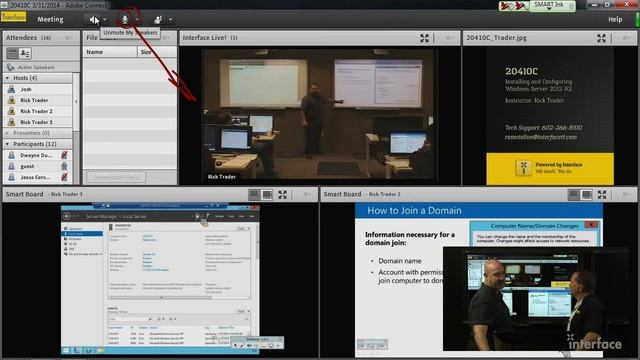Screen dimensions: 640x360
Task: Open Interface Live! pod options menu
Action: (449, 38)
